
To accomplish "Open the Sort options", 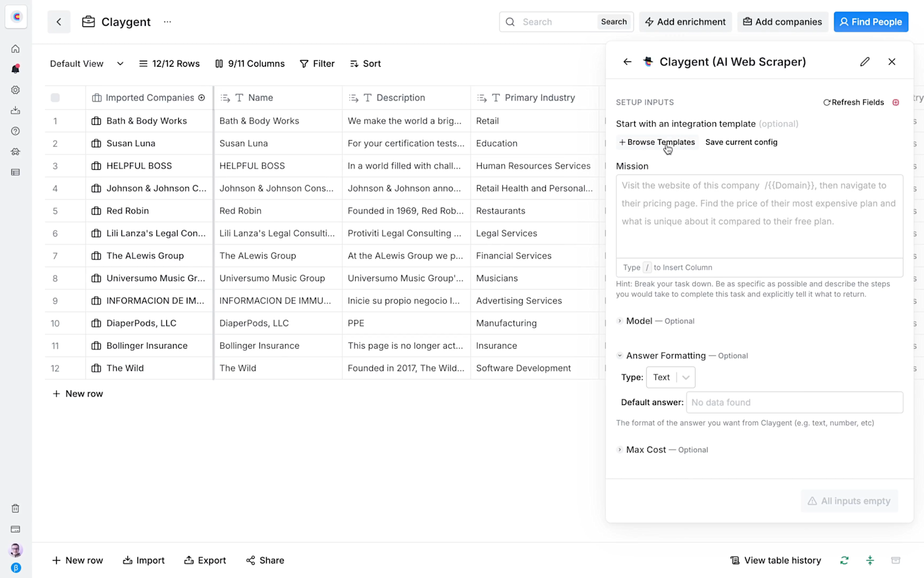I will [x=365, y=63].
